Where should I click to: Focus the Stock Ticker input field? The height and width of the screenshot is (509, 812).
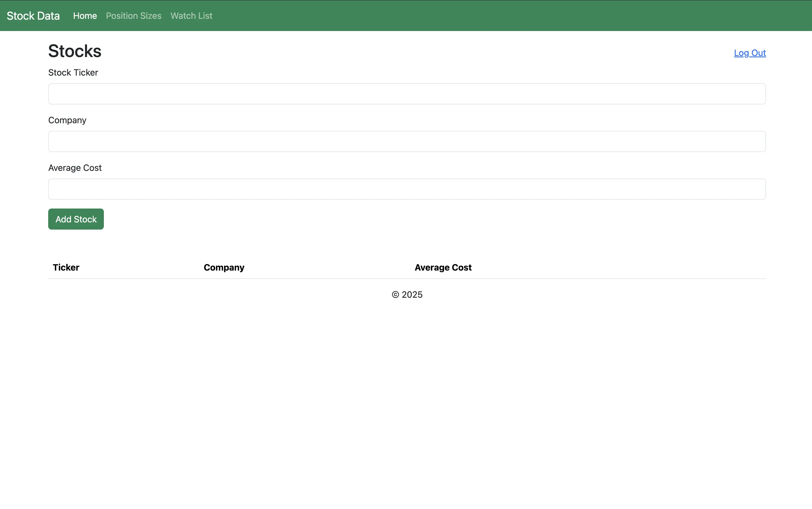pos(407,94)
